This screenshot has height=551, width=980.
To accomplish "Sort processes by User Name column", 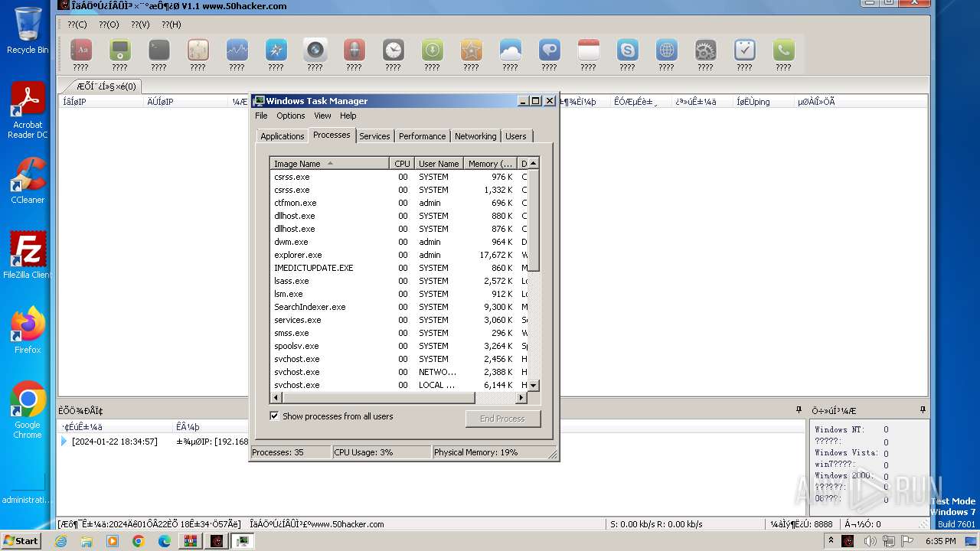I will (439, 164).
